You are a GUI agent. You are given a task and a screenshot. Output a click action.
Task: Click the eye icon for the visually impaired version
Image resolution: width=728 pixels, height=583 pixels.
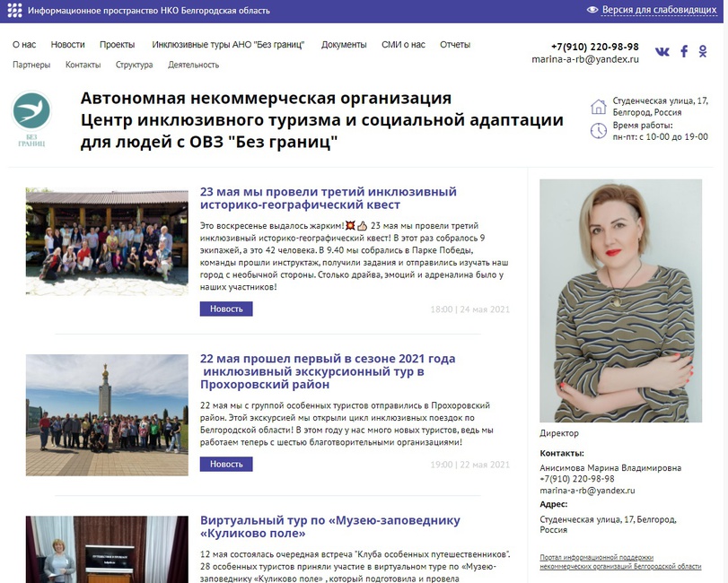[592, 10]
